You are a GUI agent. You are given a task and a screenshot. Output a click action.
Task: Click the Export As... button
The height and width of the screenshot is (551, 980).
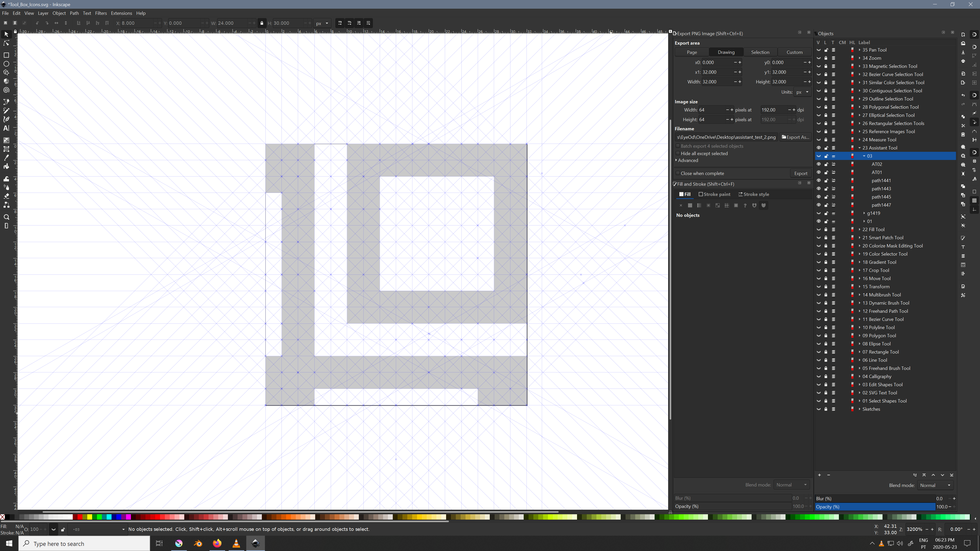click(795, 137)
